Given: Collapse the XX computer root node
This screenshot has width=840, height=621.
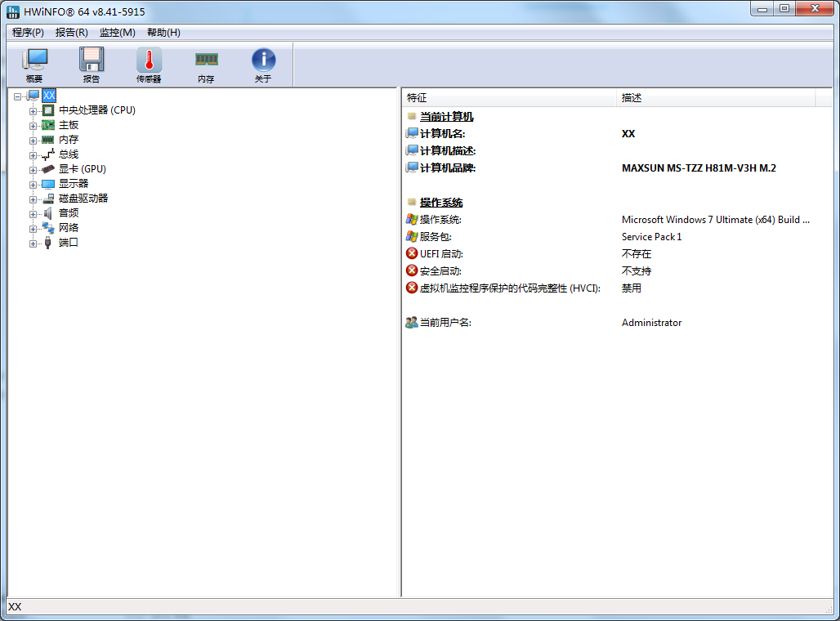Looking at the screenshot, I should pyautogui.click(x=18, y=96).
